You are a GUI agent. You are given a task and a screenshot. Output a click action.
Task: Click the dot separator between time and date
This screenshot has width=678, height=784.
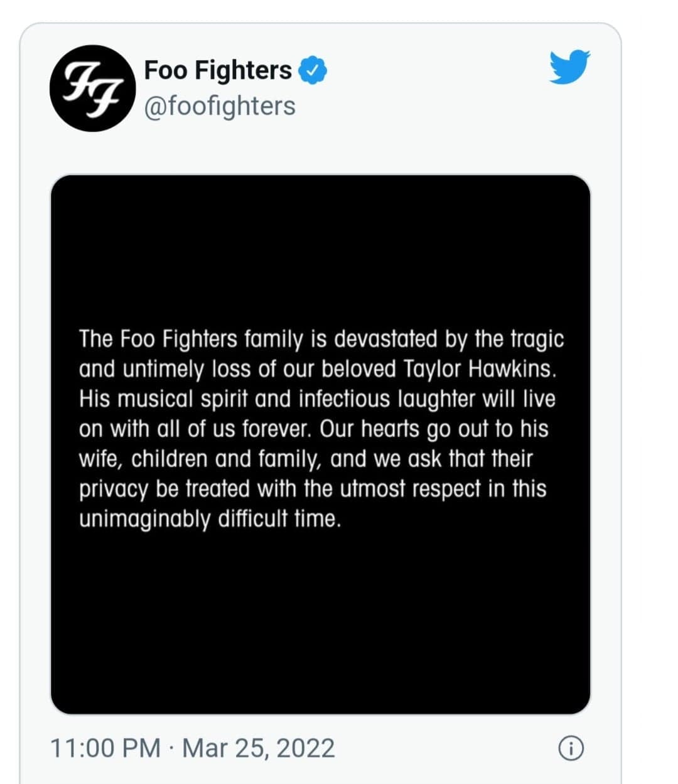(x=171, y=748)
